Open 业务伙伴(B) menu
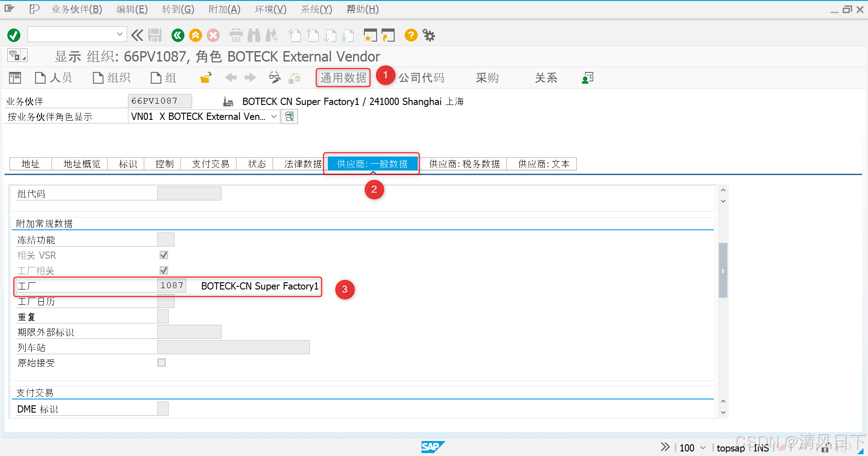 coord(77,9)
